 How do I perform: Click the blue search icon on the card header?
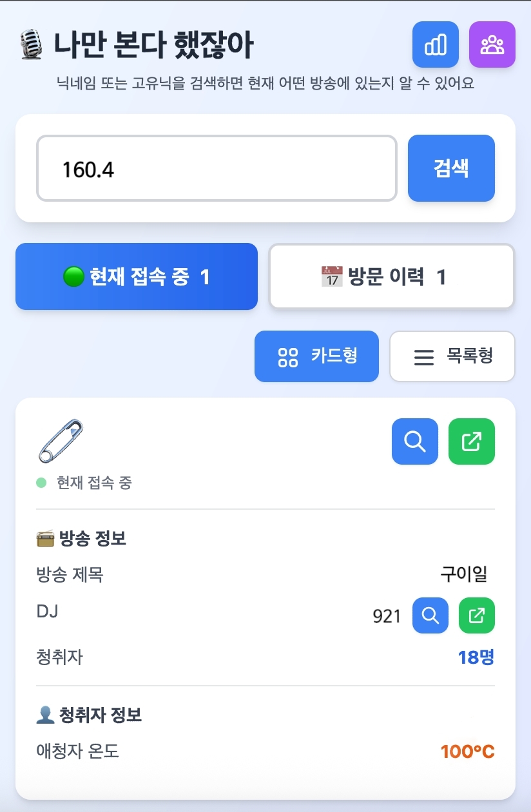click(x=415, y=441)
